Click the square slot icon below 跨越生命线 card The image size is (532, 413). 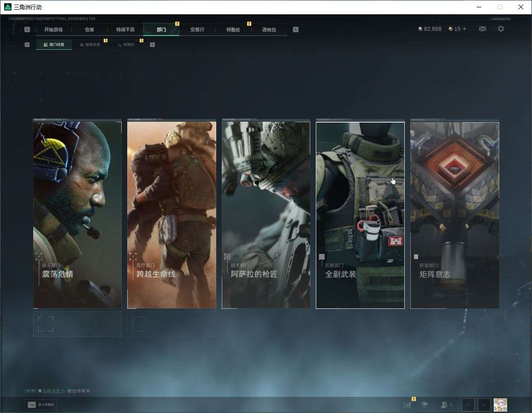click(x=139, y=324)
